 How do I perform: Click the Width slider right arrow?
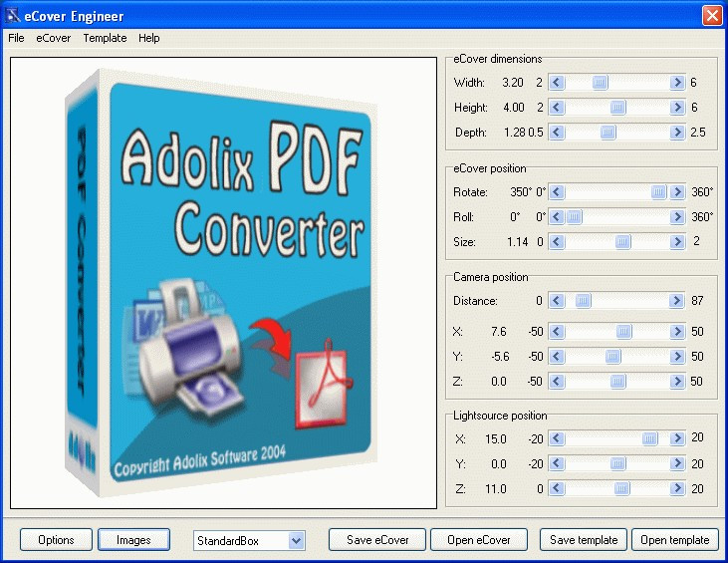pyautogui.click(x=677, y=83)
